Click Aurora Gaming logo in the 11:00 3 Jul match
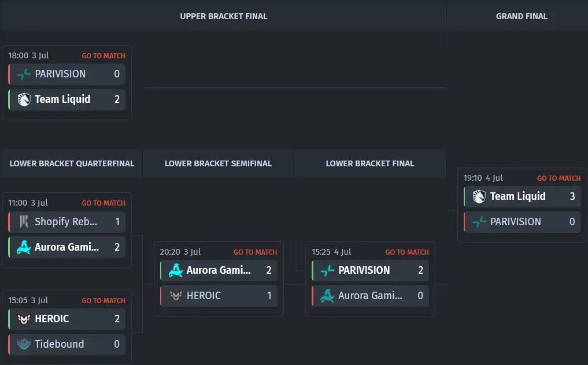588x365 pixels. 24,247
